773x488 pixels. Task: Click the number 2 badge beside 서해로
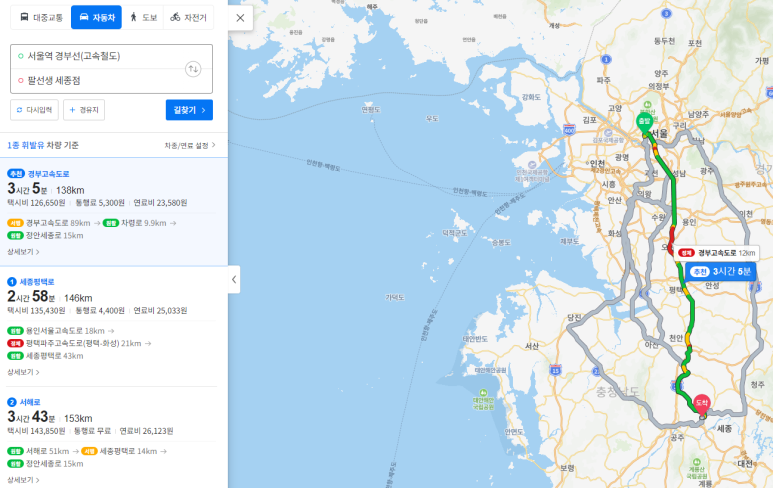[12, 402]
